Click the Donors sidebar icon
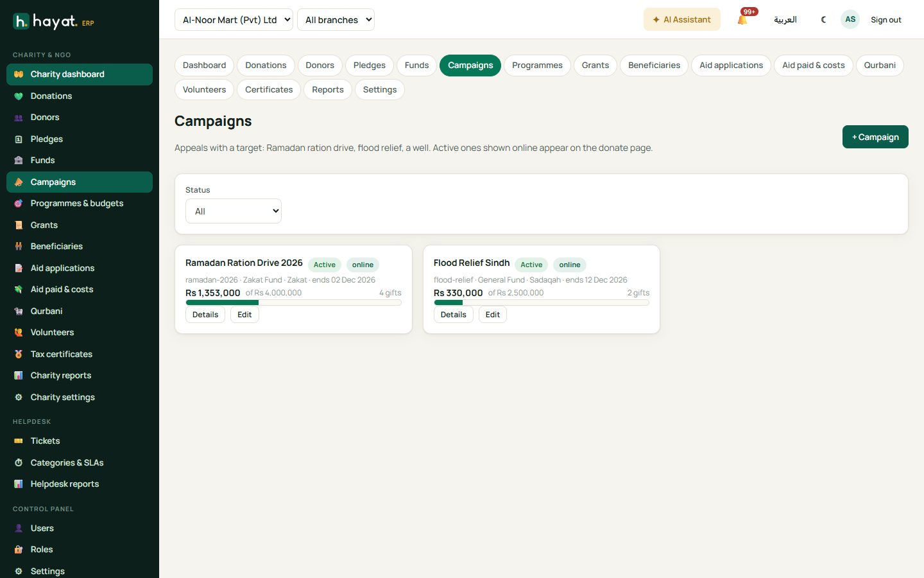Image resolution: width=924 pixels, height=578 pixels. point(19,118)
